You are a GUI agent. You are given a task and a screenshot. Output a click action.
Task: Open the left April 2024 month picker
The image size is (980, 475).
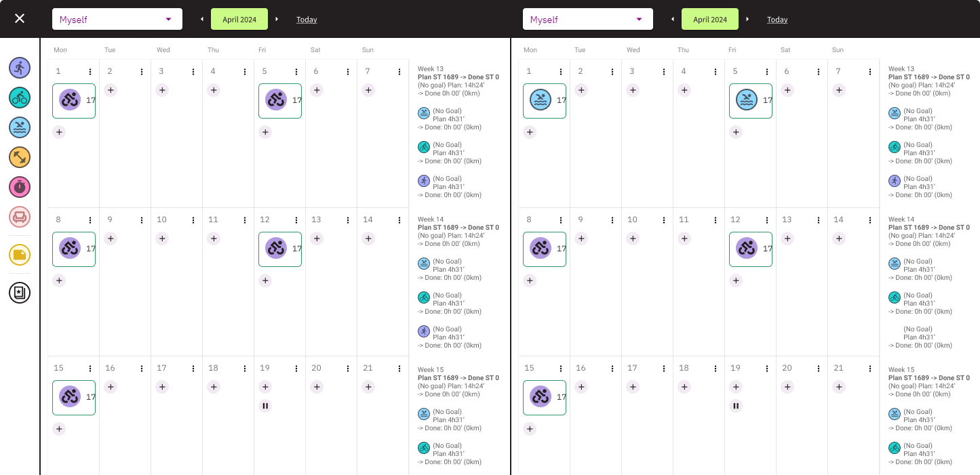(239, 19)
